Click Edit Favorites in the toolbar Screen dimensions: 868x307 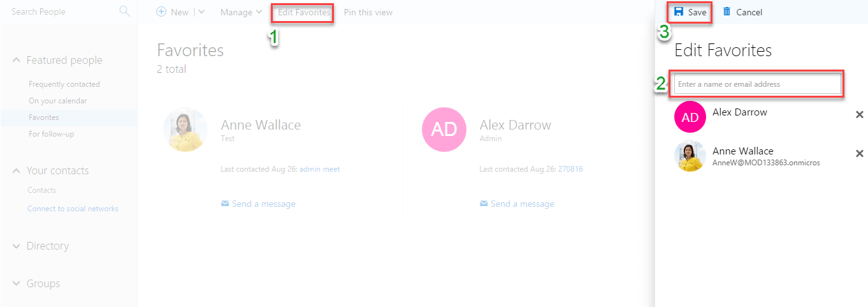(304, 12)
